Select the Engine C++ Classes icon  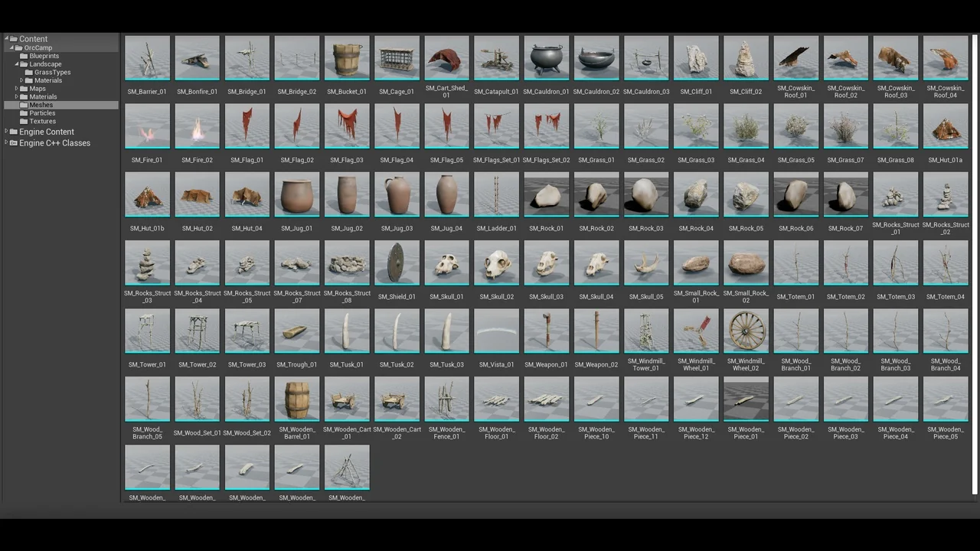[14, 143]
